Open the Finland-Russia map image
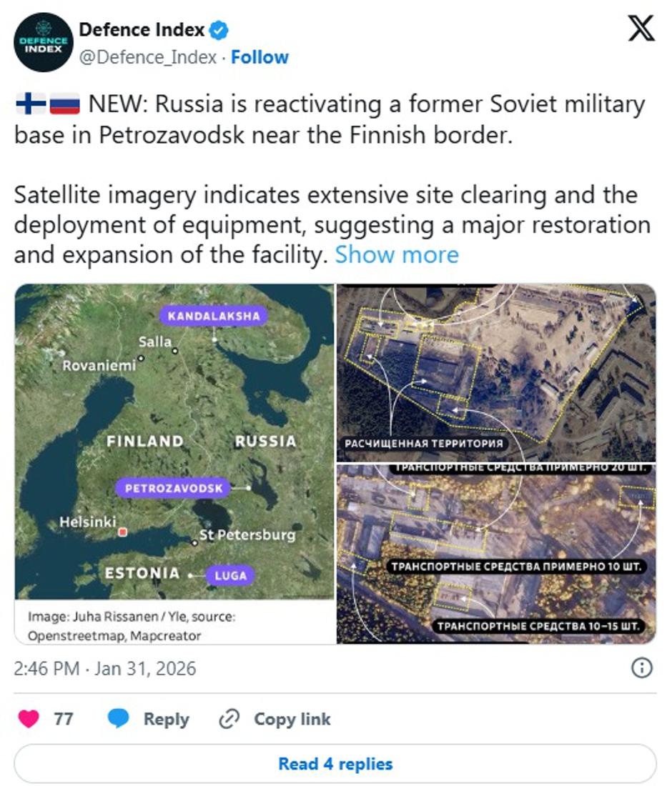Image resolution: width=672 pixels, height=786 pixels. pos(174,442)
